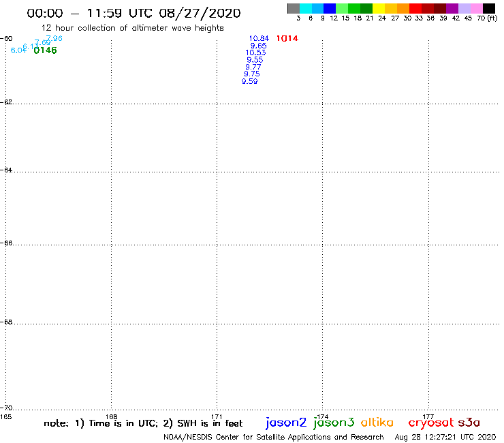Image resolution: width=504 pixels, height=443 pixels.
Task: Select the blue wave height value 10.84
Action: tap(259, 38)
